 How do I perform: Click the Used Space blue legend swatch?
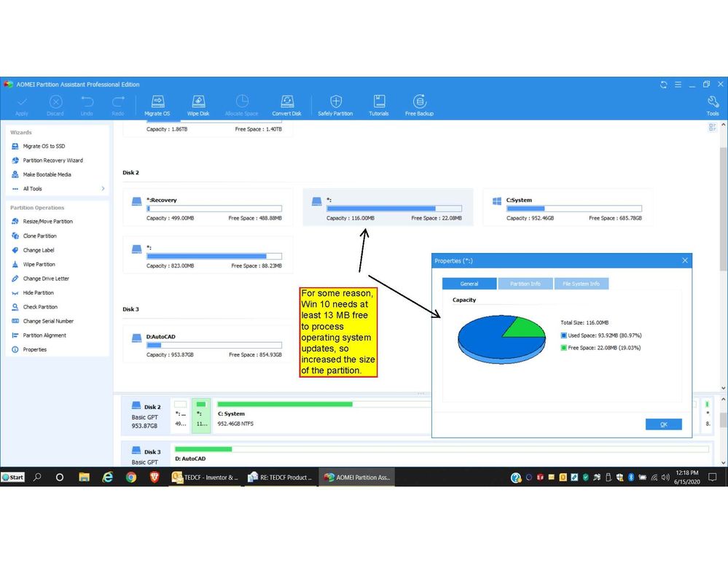tap(563, 335)
